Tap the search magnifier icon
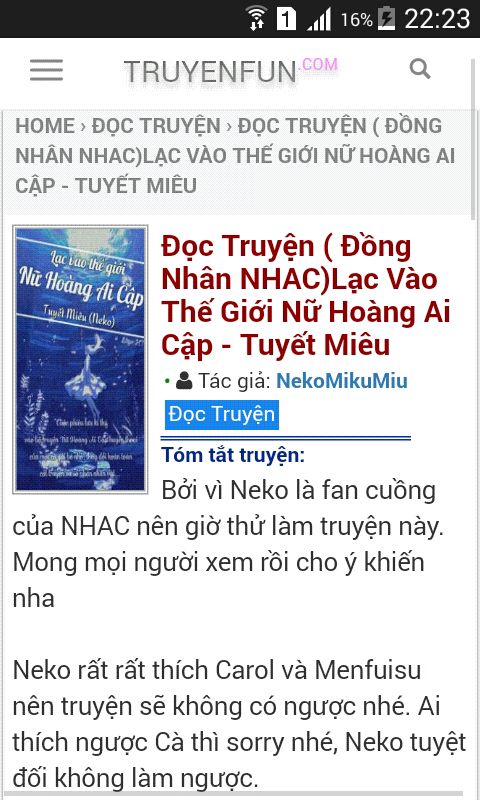This screenshot has width=480, height=800. pyautogui.click(x=420, y=68)
